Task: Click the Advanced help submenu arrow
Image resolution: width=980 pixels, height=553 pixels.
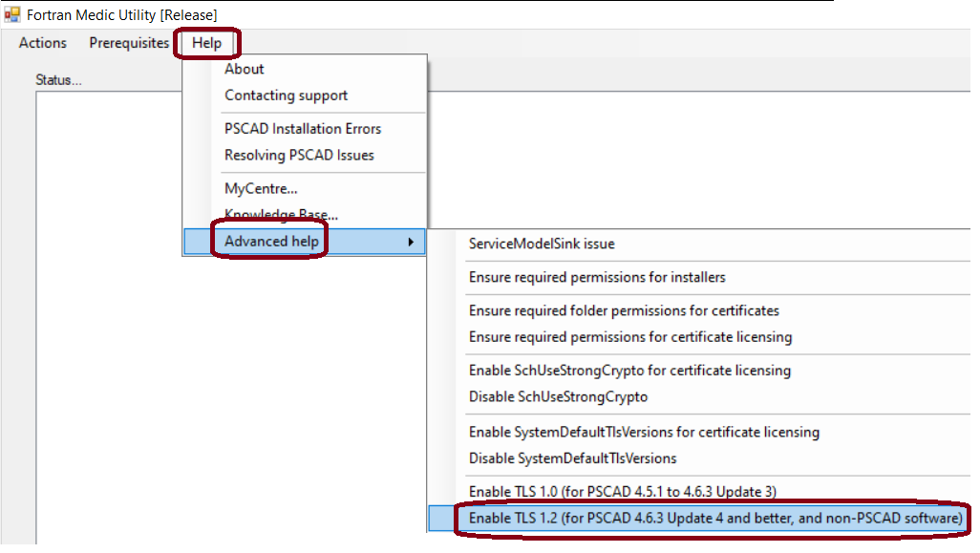Action: [x=411, y=242]
